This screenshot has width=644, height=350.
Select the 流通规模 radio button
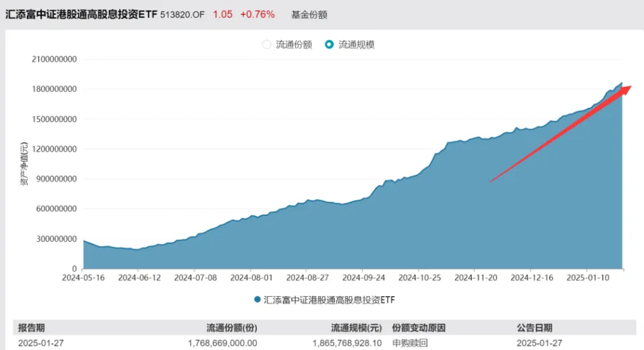tap(329, 45)
